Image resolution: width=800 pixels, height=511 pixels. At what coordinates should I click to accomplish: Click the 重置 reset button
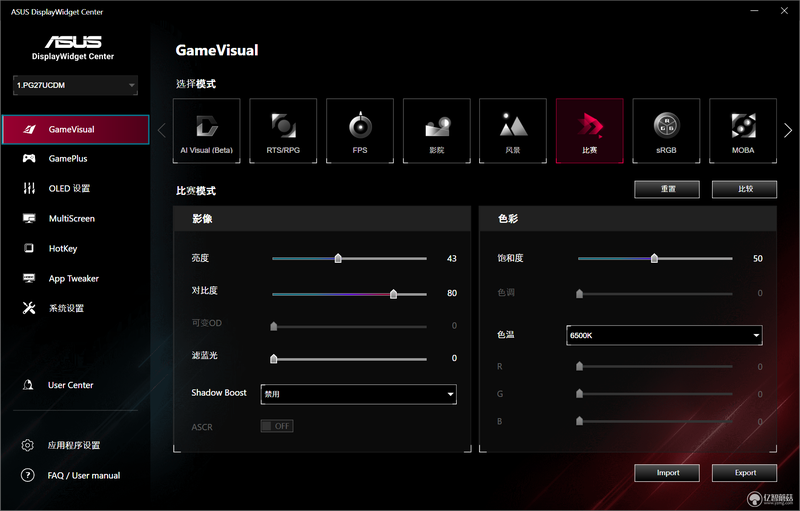667,189
